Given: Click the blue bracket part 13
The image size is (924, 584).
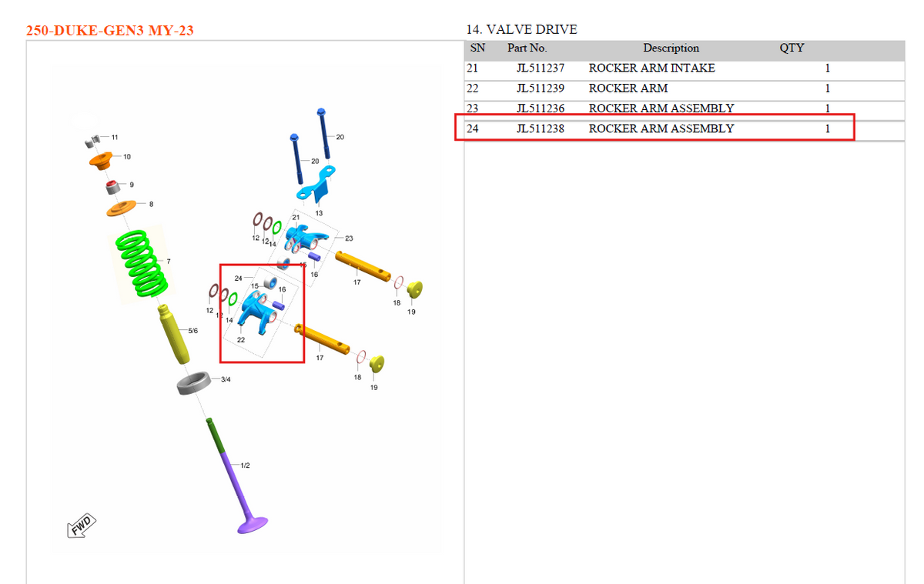Looking at the screenshot, I should (x=316, y=185).
